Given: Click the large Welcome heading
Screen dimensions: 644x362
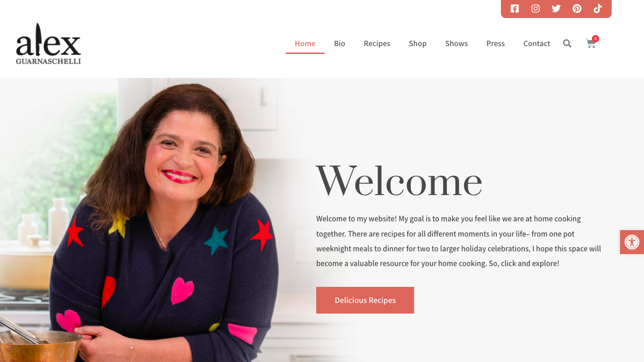Looking at the screenshot, I should click(399, 181).
